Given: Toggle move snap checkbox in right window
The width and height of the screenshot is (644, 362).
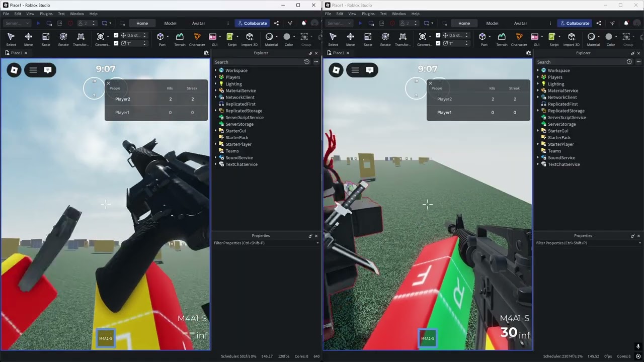Looking at the screenshot, I should 438,35.
